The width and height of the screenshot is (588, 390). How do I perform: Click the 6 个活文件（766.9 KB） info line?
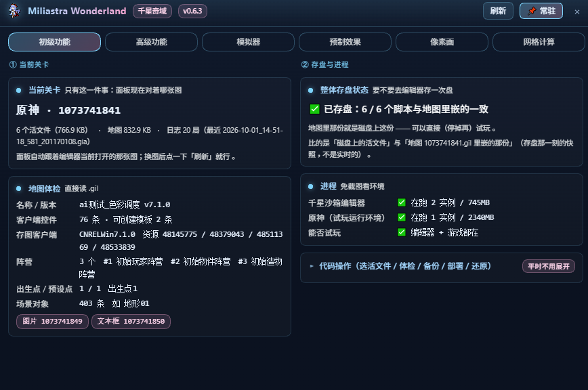pos(51,130)
